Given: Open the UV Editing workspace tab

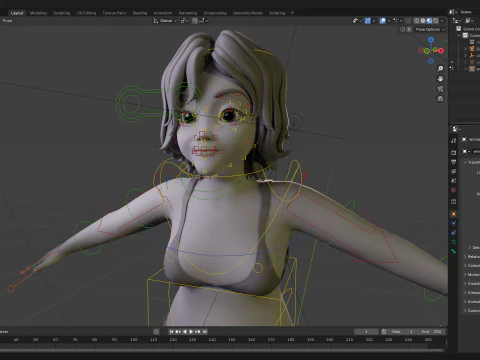Looking at the screenshot, I should coord(86,13).
